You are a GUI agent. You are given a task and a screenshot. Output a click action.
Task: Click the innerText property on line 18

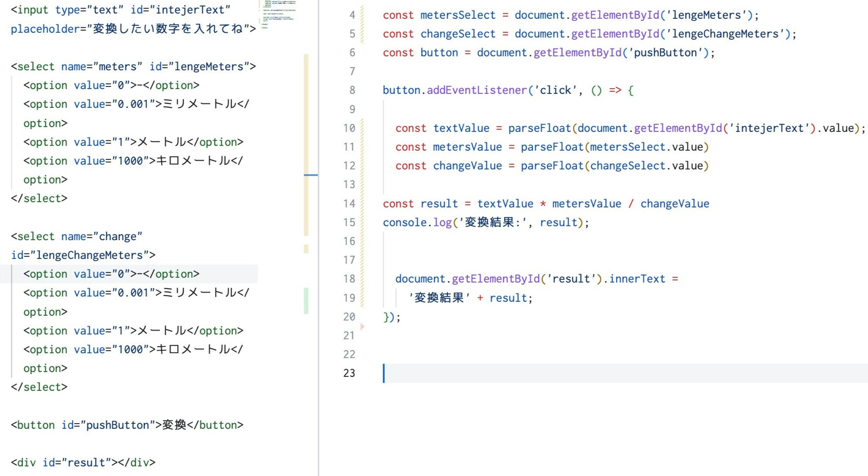(x=637, y=279)
